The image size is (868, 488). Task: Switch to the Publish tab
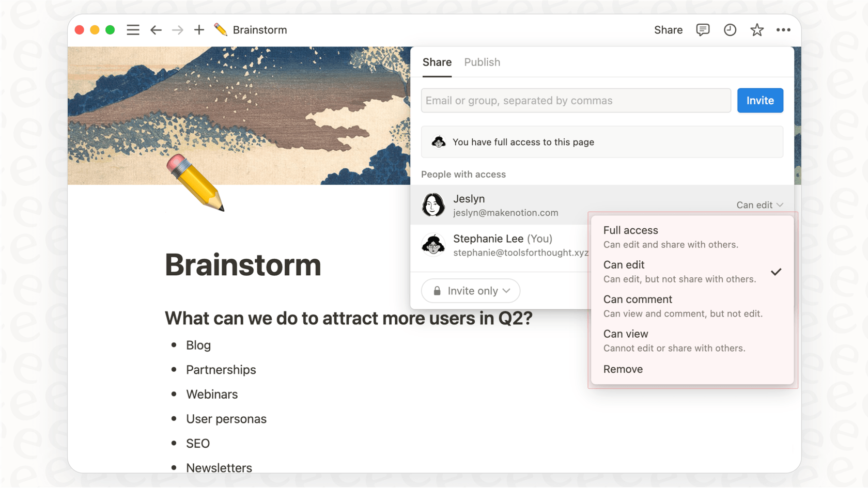pos(482,62)
